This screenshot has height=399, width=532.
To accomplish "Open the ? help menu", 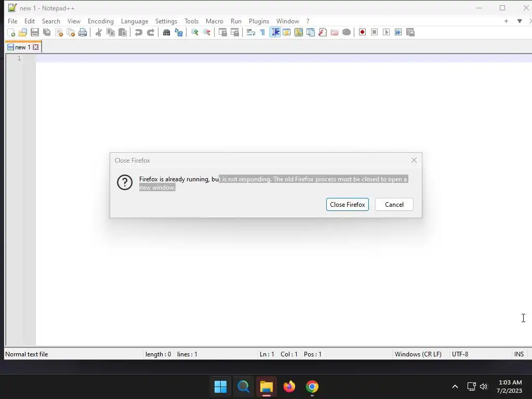I will pyautogui.click(x=308, y=21).
